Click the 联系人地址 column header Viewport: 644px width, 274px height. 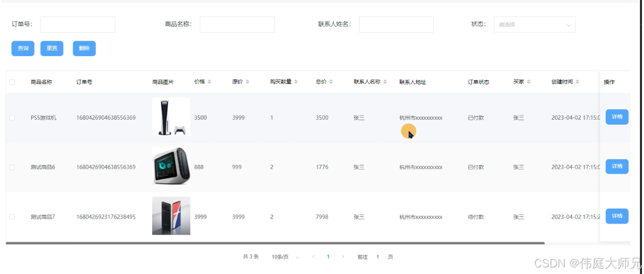(413, 82)
